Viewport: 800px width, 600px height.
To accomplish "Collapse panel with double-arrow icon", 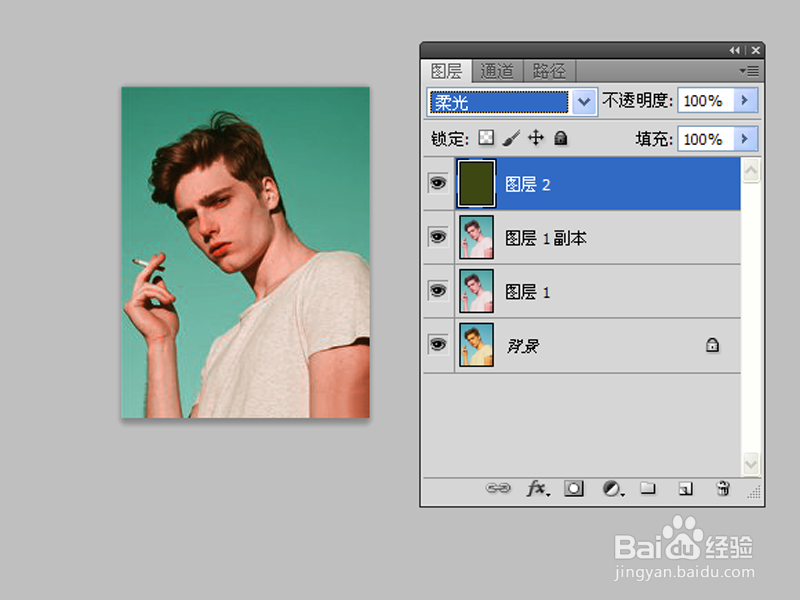I will pos(735,50).
